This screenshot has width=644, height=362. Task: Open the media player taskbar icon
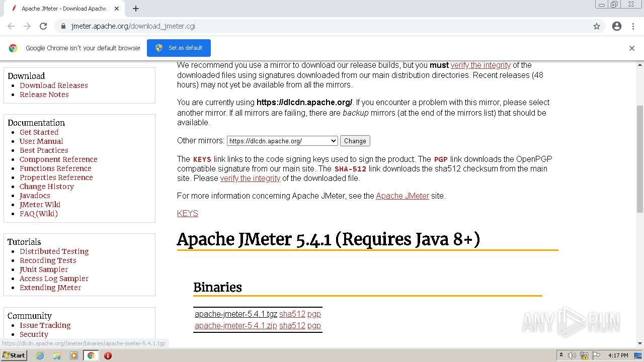tap(74, 355)
